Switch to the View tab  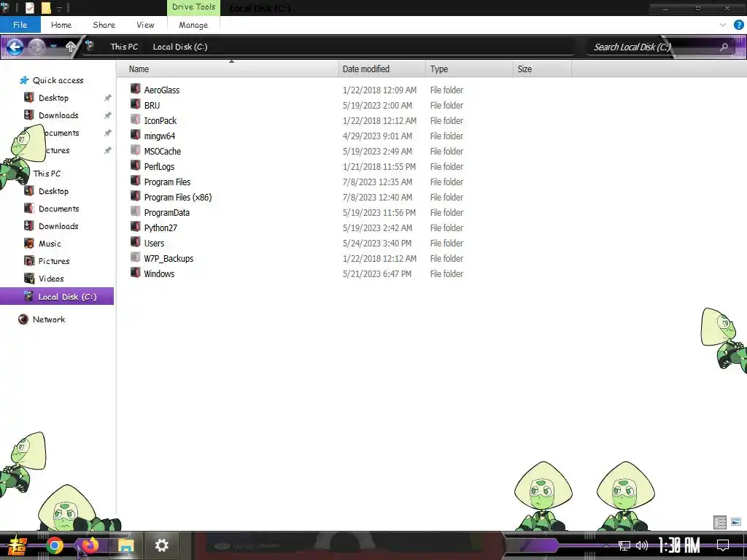point(145,25)
